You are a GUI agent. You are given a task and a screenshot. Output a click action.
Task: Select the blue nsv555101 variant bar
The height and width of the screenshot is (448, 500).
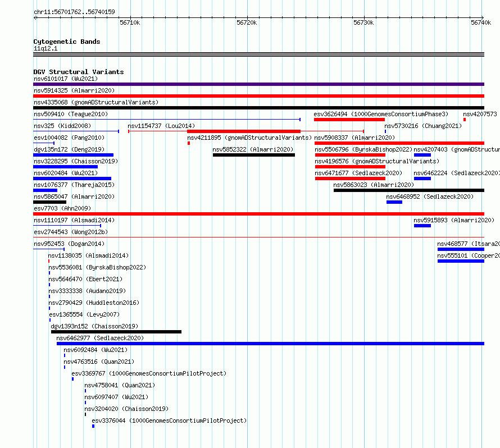[x=461, y=261]
